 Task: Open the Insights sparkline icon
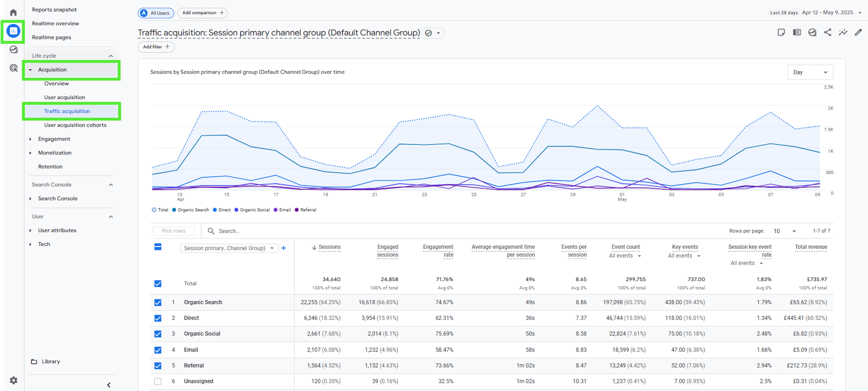coord(843,32)
